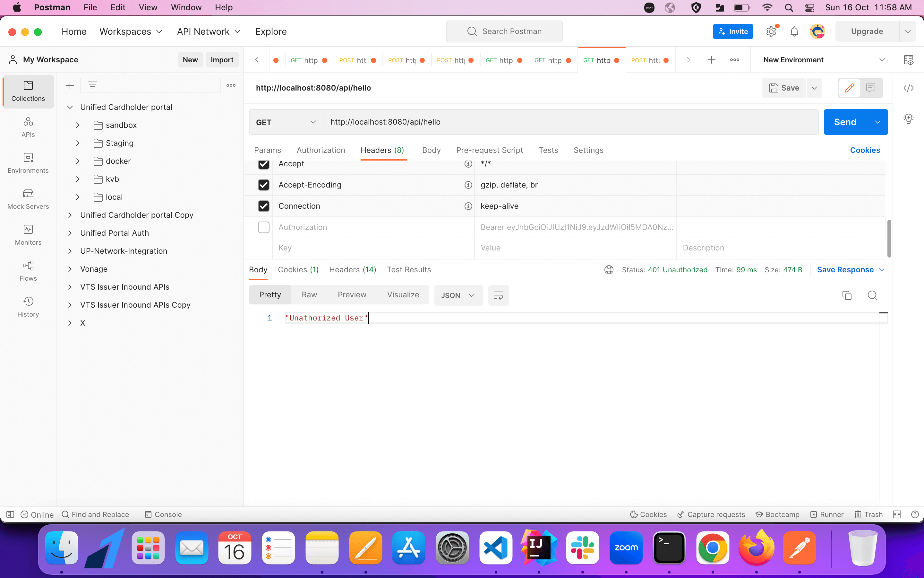Open the Send button dropdown arrow
The height and width of the screenshot is (578, 924).
click(877, 122)
